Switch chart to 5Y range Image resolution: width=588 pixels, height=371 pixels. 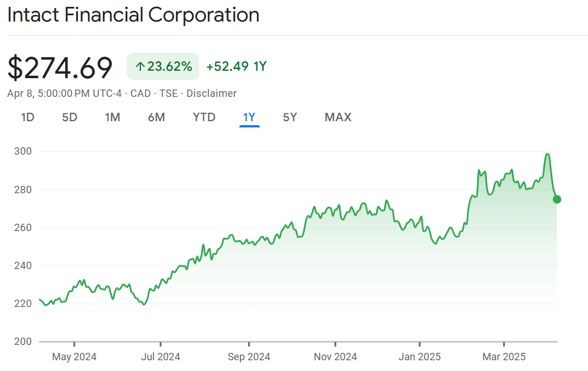[x=290, y=117]
